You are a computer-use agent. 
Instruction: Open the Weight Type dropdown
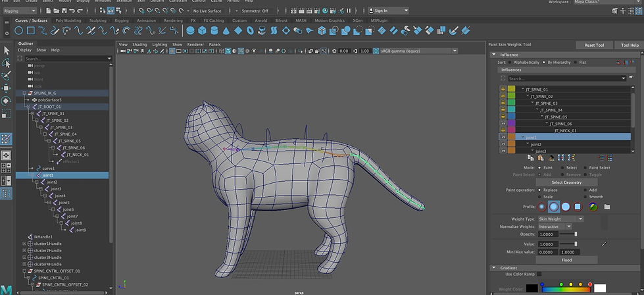click(x=560, y=219)
